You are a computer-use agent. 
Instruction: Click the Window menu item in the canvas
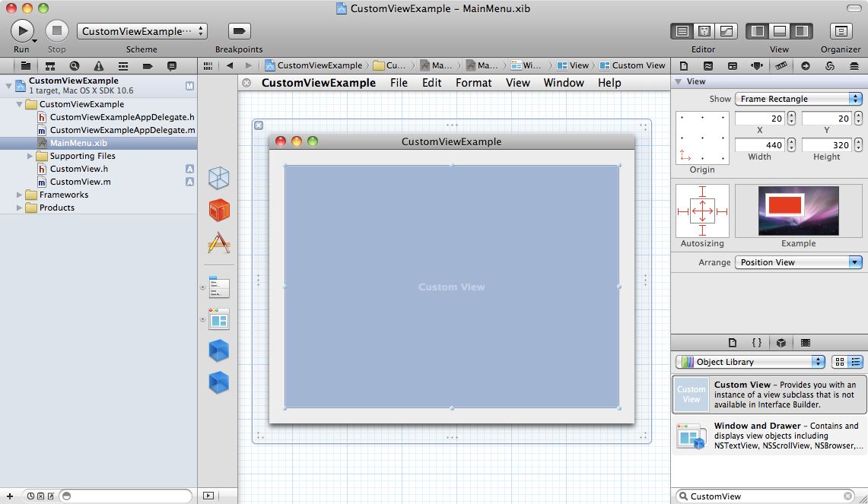[563, 83]
